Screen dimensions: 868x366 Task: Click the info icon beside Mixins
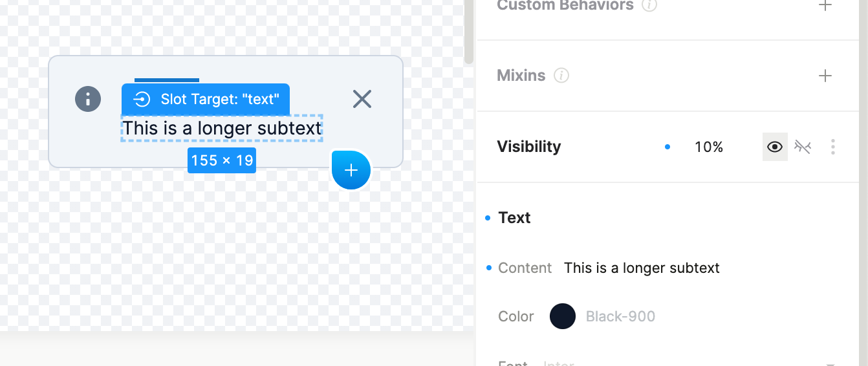click(x=562, y=76)
